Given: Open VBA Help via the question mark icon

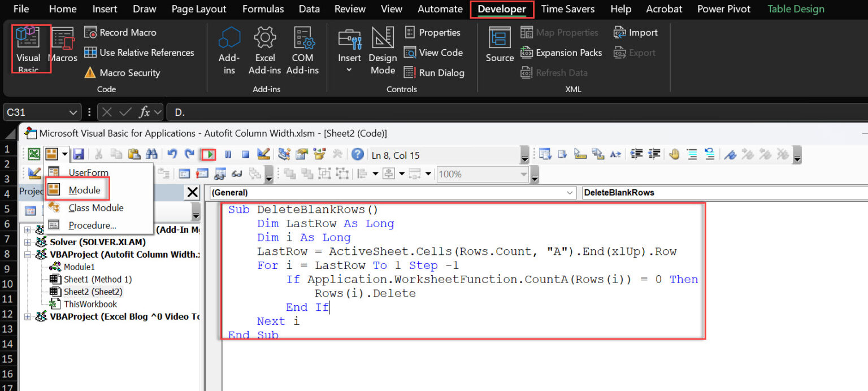Looking at the screenshot, I should point(357,154).
